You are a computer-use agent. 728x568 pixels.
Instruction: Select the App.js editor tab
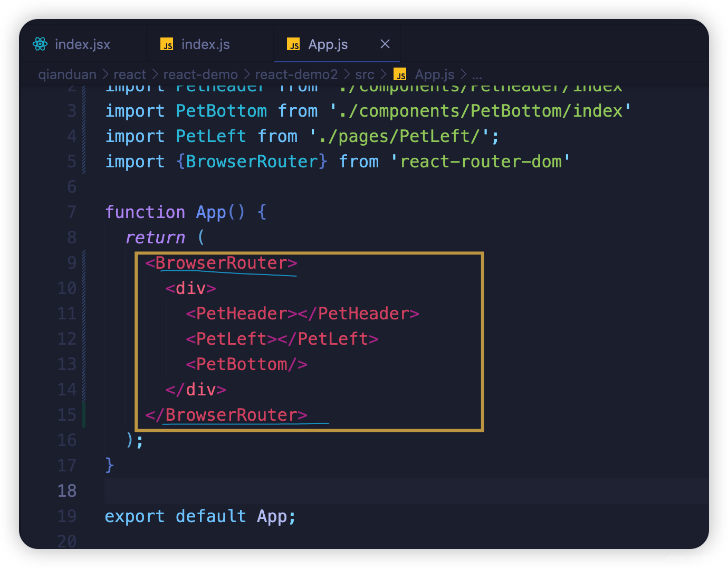tap(337, 44)
